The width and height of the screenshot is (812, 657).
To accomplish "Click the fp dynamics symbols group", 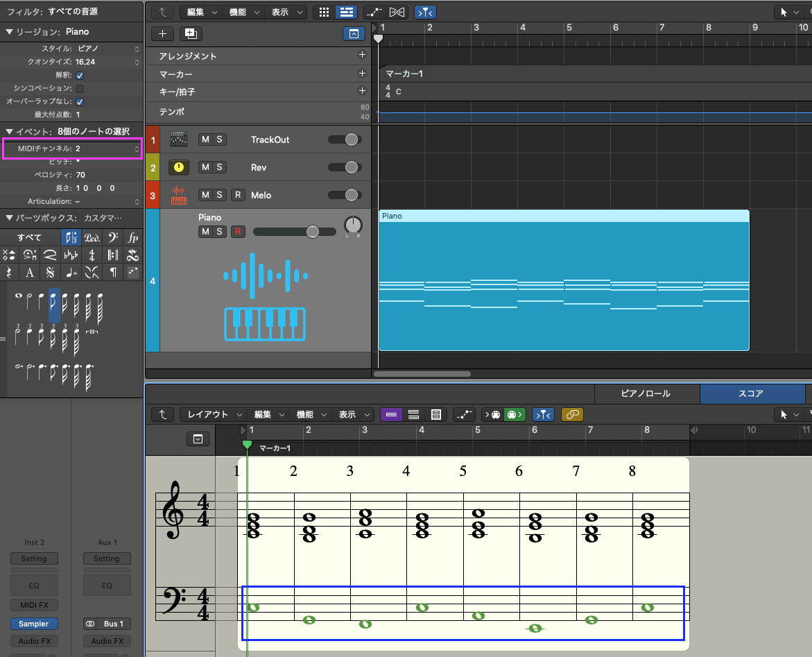I will (133, 237).
